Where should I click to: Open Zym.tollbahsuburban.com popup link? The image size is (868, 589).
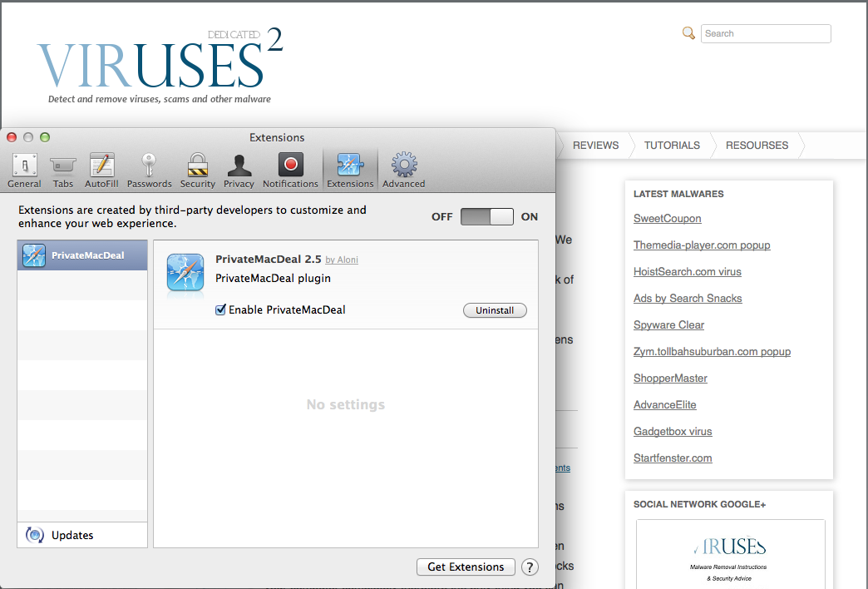(x=712, y=351)
